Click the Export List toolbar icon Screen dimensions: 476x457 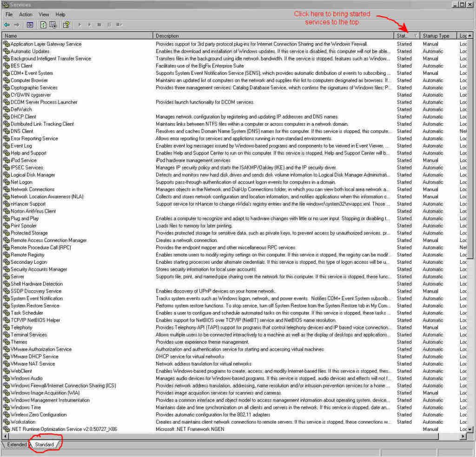click(x=53, y=25)
